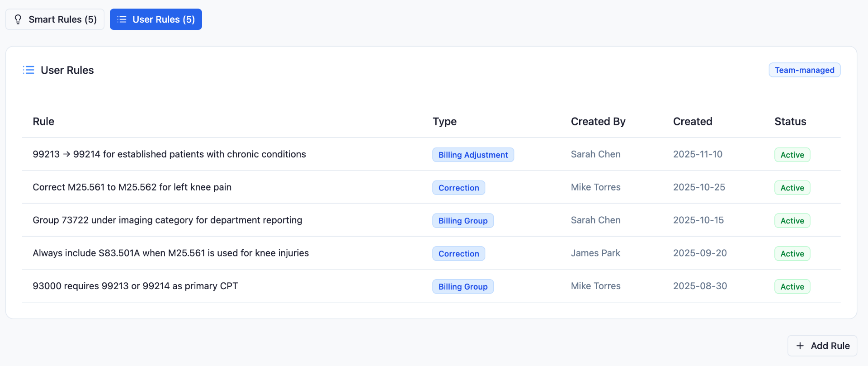Click the Billing Group tag on 73722 rule

(x=463, y=221)
